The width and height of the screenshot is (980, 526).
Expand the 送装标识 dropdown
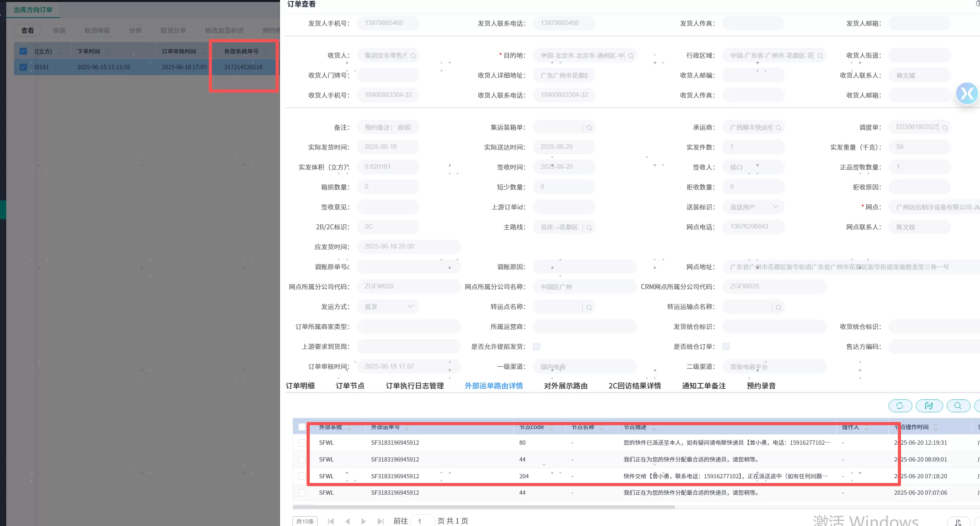[775, 207]
